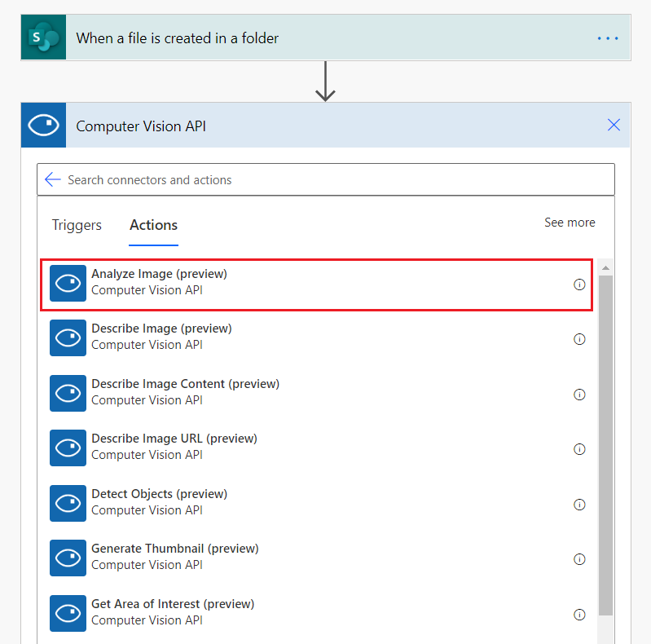Switch to the Triggers tab
651x644 pixels.
[77, 225]
